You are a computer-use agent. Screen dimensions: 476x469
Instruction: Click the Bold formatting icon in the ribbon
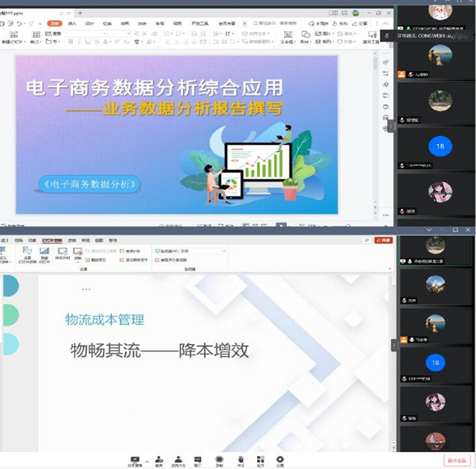pos(70,41)
